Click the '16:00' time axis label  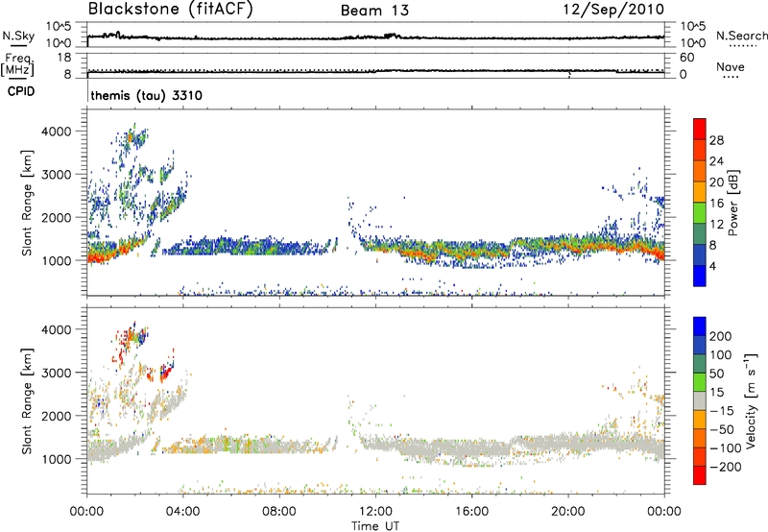coord(471,512)
